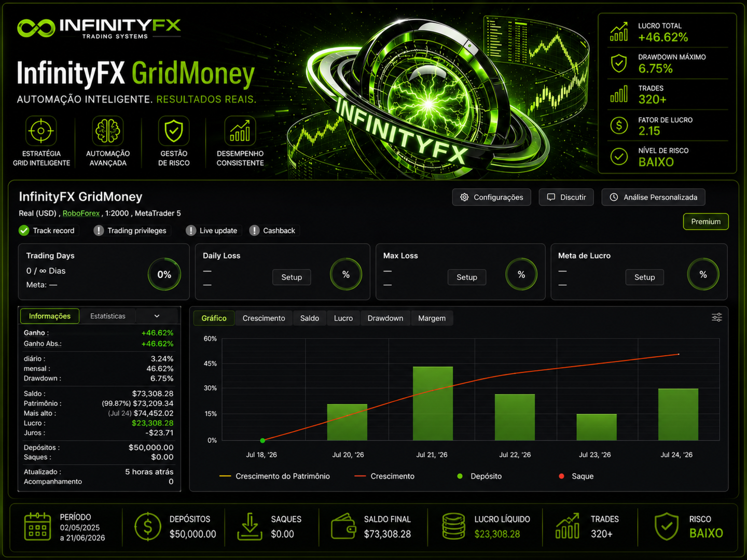
Task: Select the Estatísticas tab
Action: pos(108,316)
